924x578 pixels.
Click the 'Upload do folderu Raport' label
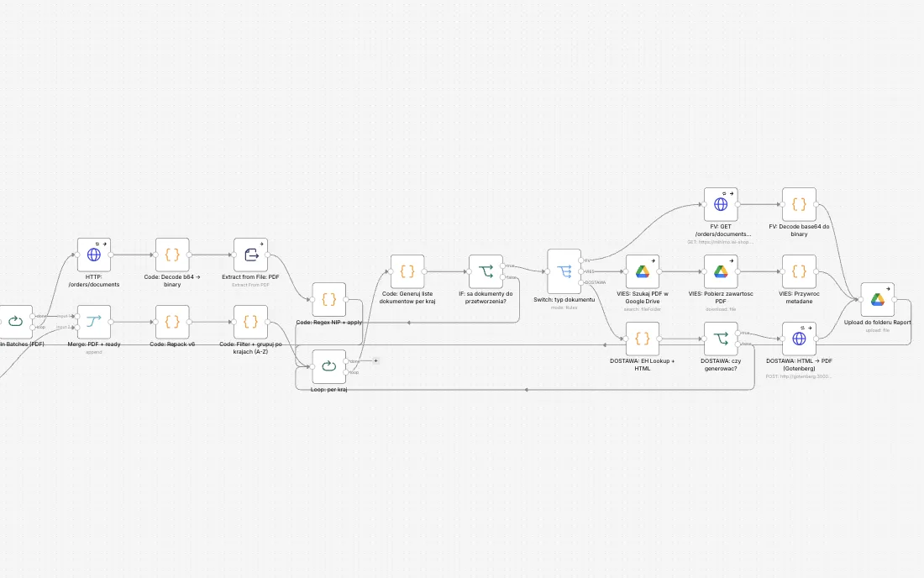(878, 323)
